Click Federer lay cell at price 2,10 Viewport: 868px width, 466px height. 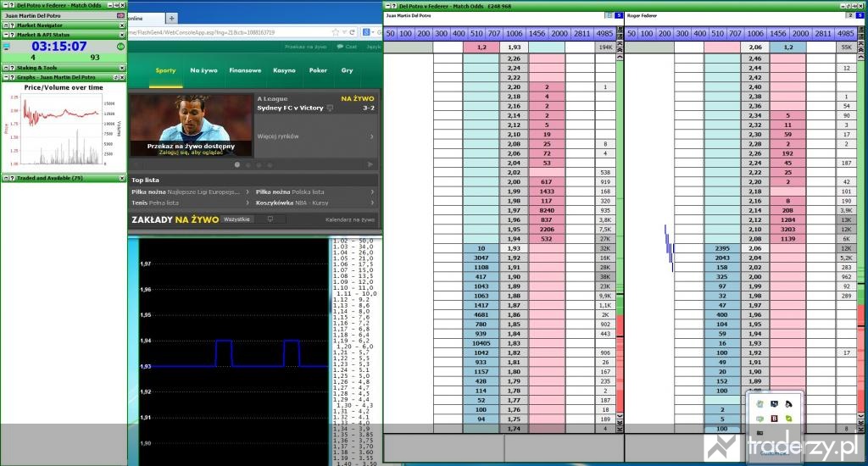pos(787,229)
